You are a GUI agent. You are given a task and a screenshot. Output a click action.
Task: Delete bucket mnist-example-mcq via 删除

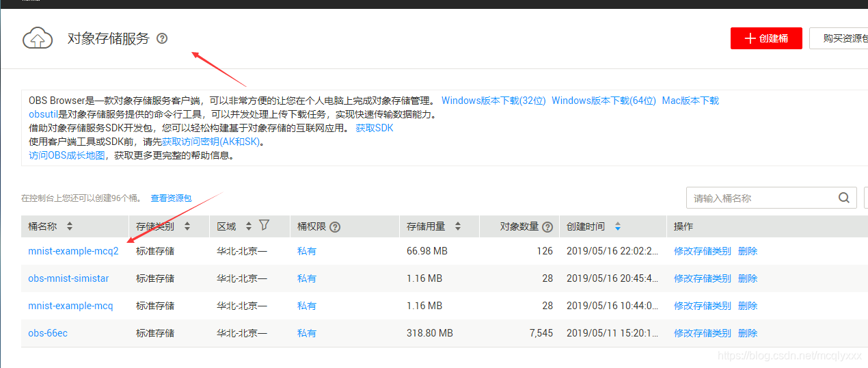[x=748, y=306]
